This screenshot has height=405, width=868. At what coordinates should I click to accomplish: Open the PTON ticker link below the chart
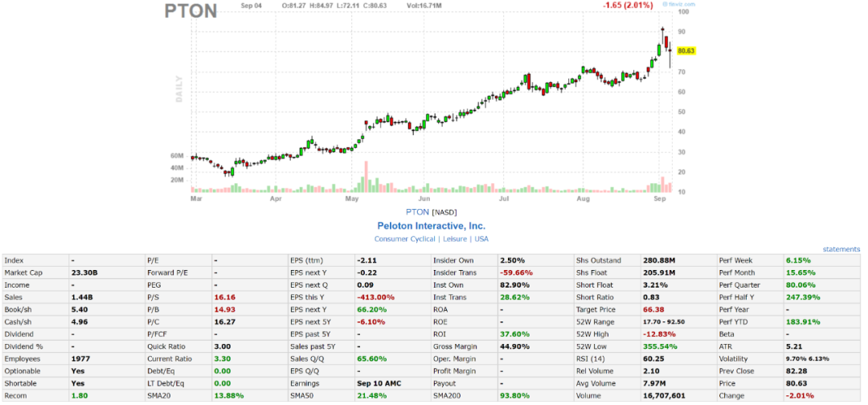click(x=417, y=212)
